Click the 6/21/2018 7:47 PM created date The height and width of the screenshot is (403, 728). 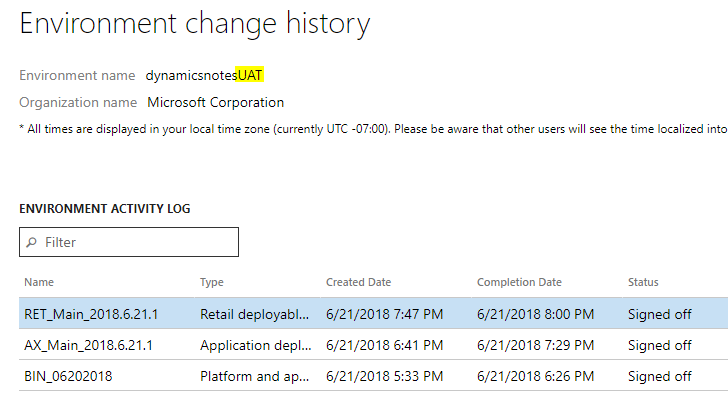tap(385, 314)
